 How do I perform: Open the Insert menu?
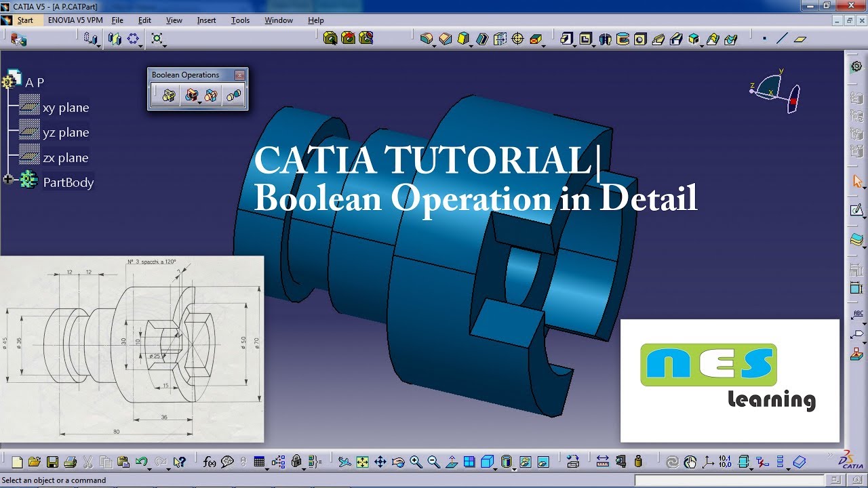click(206, 20)
